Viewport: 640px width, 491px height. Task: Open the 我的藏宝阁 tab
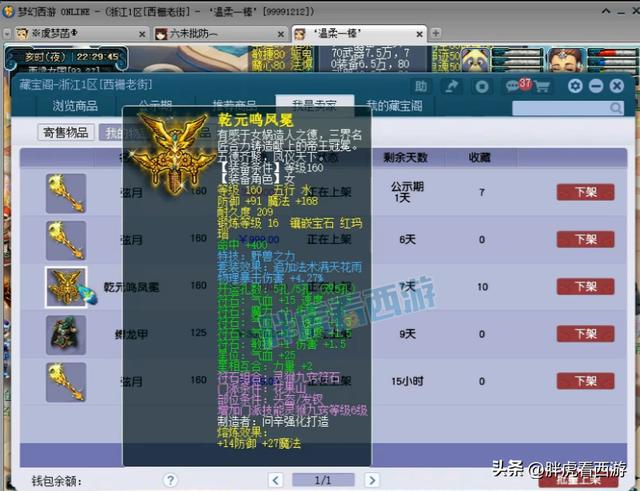point(394,106)
